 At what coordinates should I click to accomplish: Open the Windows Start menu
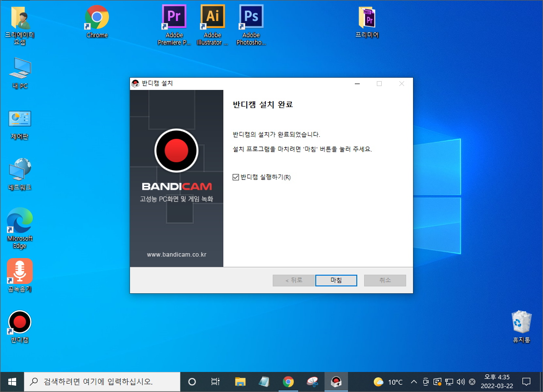point(12,382)
